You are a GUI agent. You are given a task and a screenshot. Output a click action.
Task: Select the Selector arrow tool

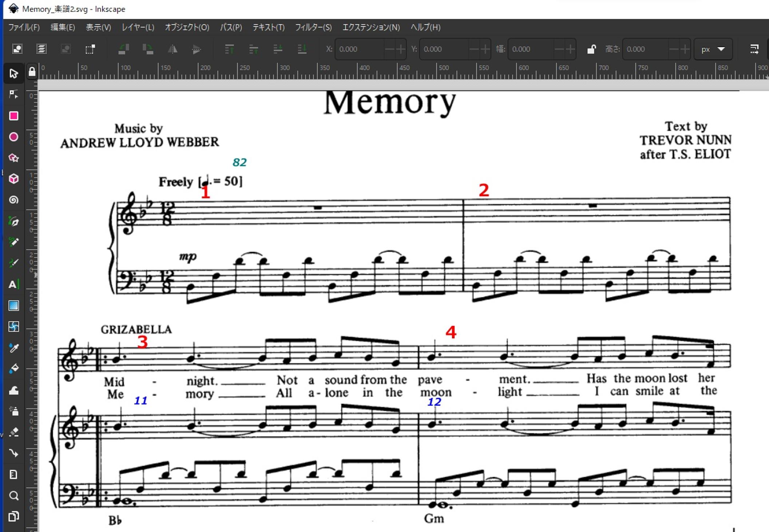tap(13, 73)
